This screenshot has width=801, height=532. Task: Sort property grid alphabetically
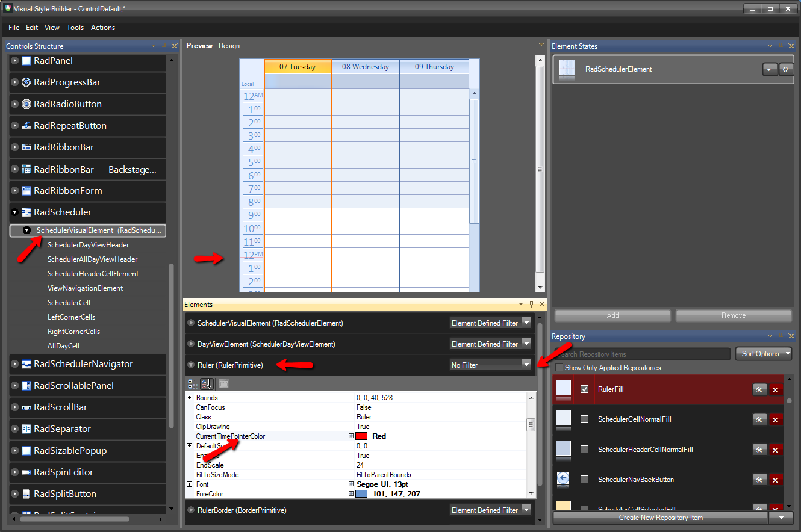click(207, 383)
